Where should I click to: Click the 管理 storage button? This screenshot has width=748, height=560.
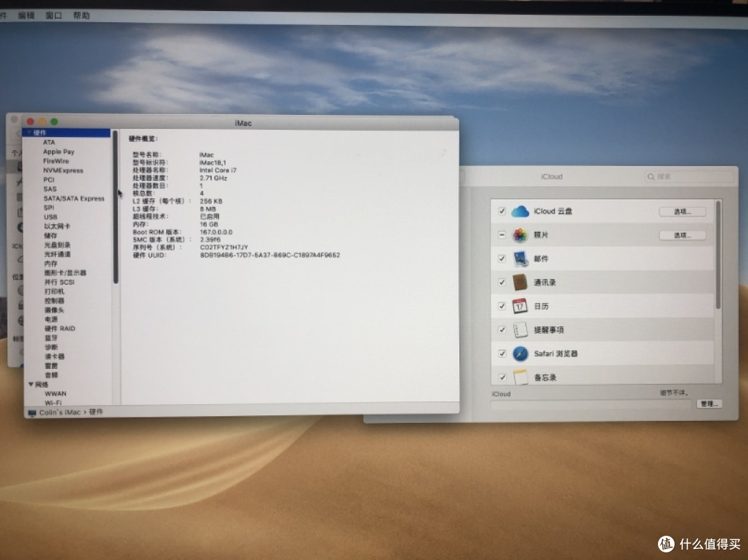coord(709,404)
